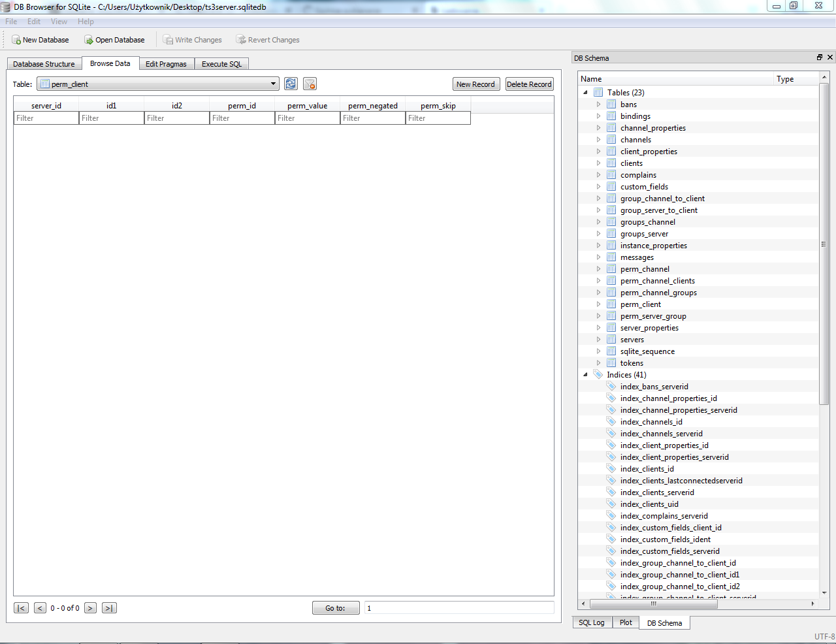Viewport: 836px width, 644px height.
Task: Float the DB Schema panel using the undock icon
Action: pyautogui.click(x=820, y=57)
